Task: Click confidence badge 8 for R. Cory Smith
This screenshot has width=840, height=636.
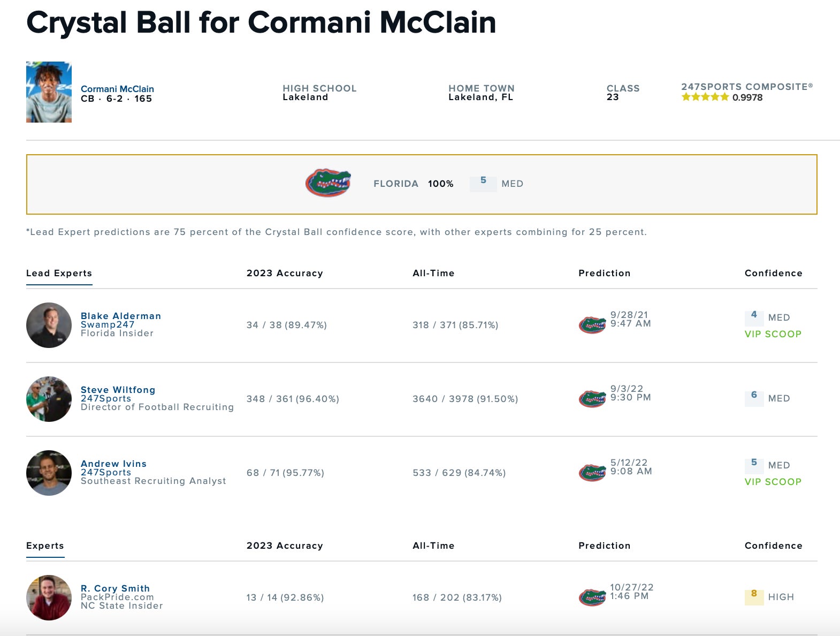Action: pos(754,596)
